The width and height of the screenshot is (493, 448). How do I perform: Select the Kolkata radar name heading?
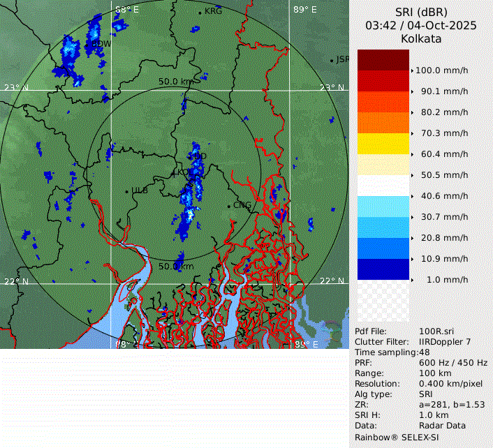click(421, 39)
